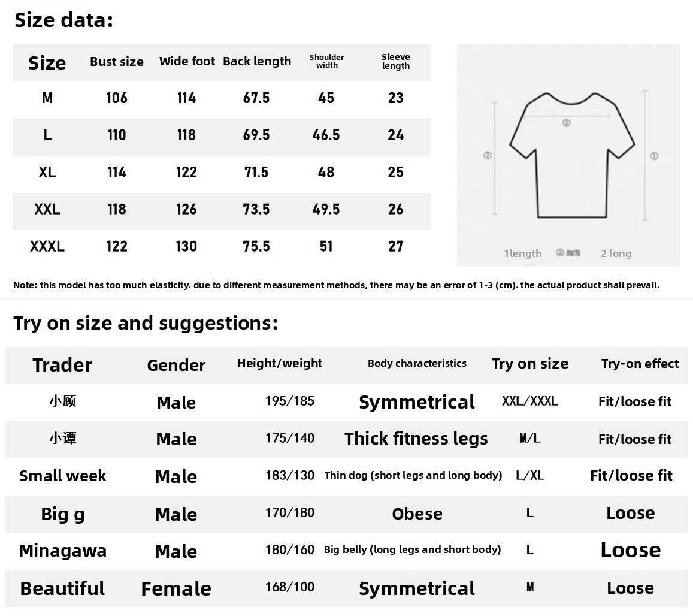Click circled number 1 marker beside shirt
Image resolution: width=693 pixels, height=616 pixels.
pyautogui.click(x=654, y=156)
